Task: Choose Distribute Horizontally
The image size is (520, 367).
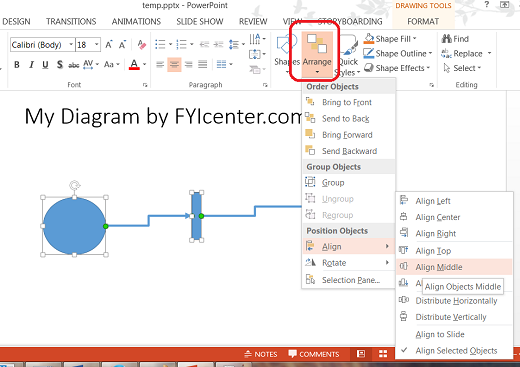Action: point(454,301)
